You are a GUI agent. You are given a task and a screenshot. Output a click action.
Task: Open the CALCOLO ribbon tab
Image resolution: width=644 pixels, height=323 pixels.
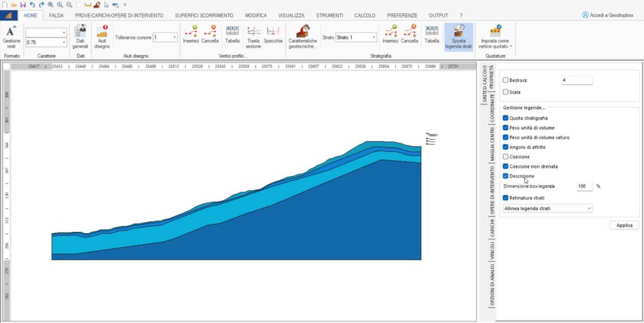pyautogui.click(x=365, y=16)
